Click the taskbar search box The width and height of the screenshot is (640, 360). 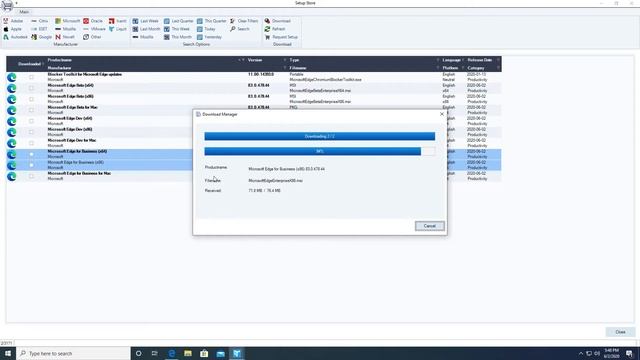pos(73,353)
